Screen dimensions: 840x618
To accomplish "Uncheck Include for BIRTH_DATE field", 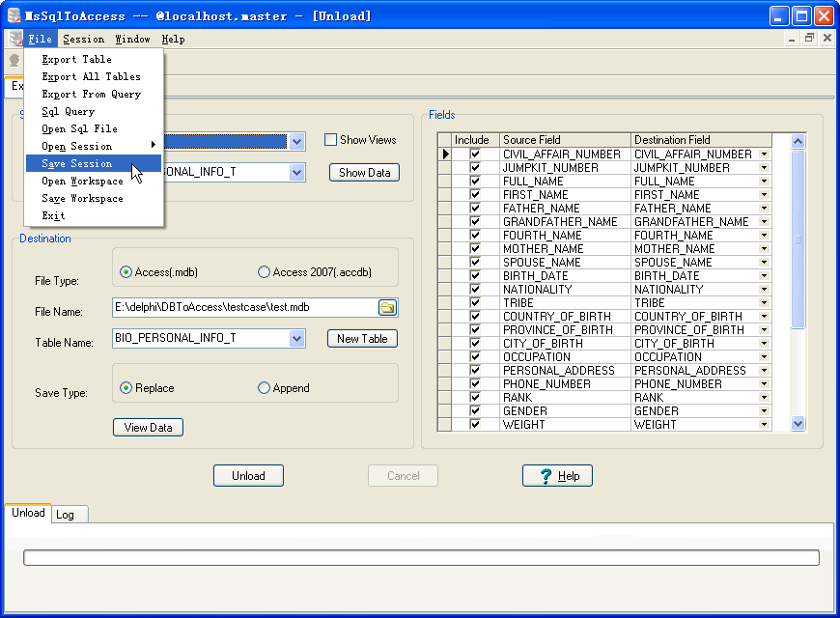I will (475, 275).
